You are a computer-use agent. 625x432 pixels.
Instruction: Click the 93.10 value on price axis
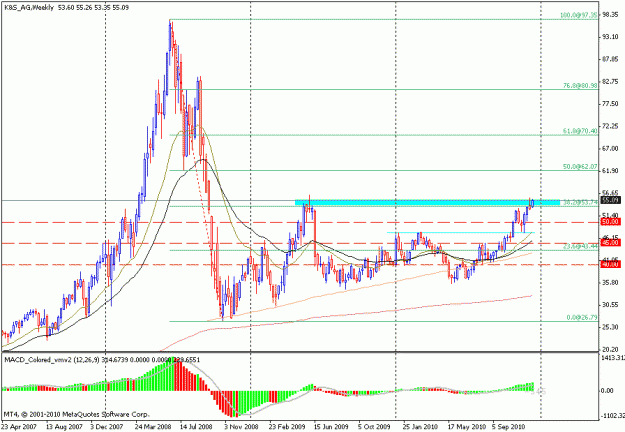pos(610,37)
